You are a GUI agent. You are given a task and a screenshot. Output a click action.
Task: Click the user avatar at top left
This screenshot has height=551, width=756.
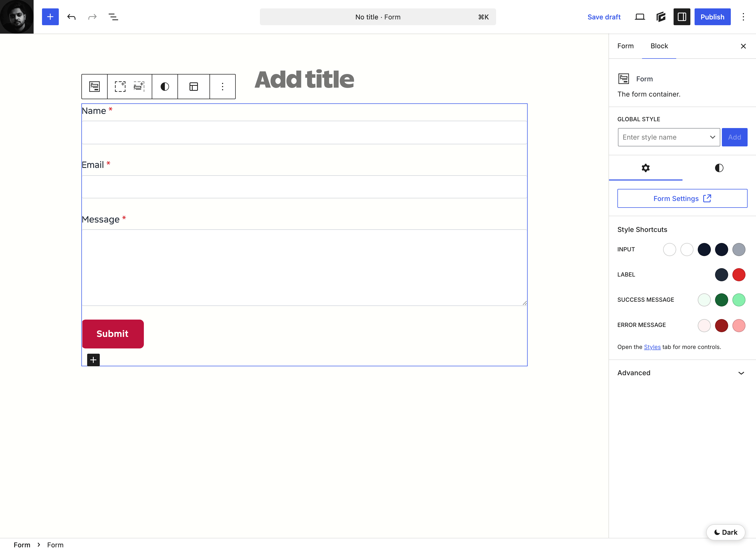[x=17, y=17]
